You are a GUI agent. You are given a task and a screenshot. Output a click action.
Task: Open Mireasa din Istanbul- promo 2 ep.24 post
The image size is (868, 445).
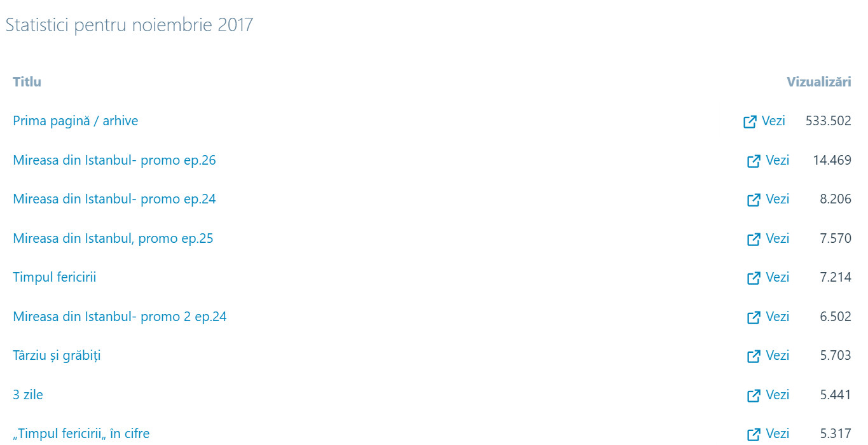tap(120, 317)
